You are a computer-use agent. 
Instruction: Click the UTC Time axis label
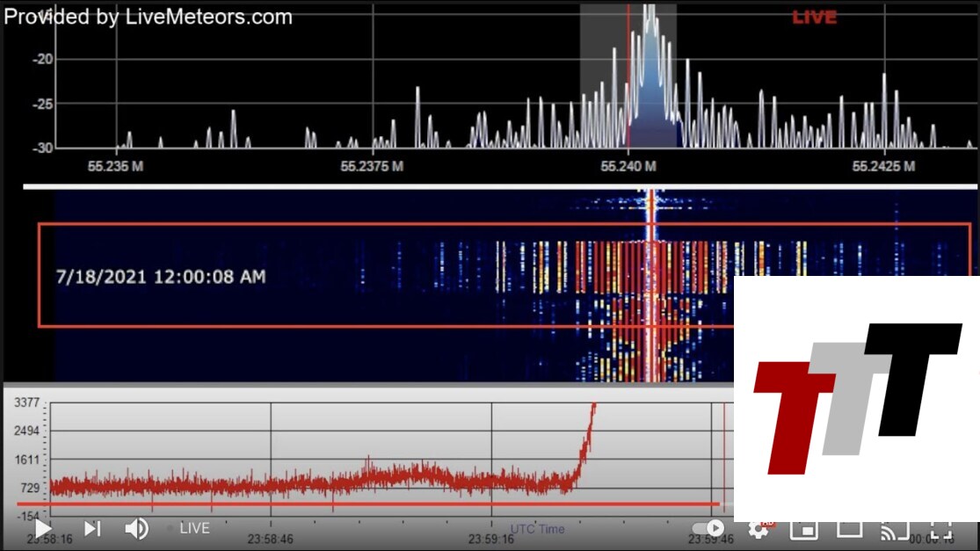point(537,529)
